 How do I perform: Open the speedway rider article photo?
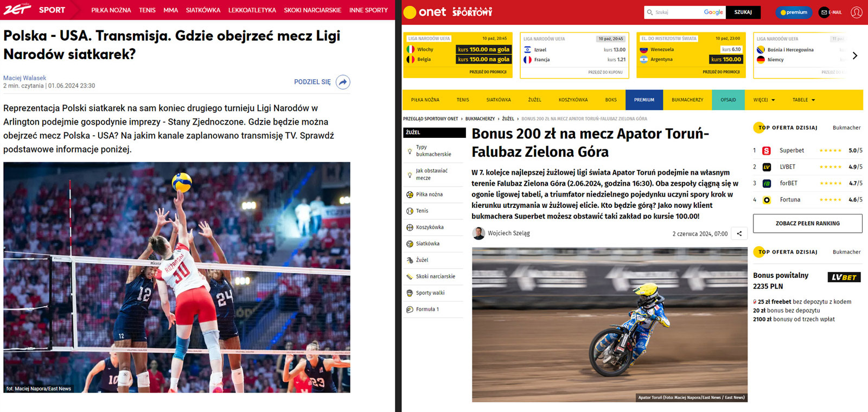pyautogui.click(x=609, y=325)
